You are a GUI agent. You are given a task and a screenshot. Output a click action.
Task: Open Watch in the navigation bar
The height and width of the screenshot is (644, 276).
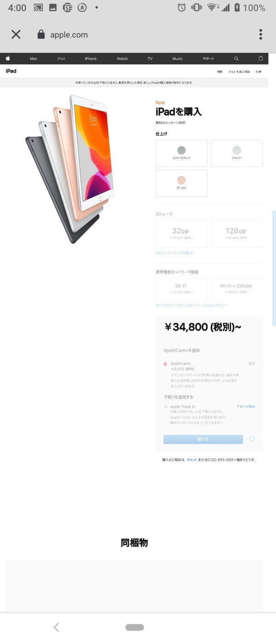[122, 59]
